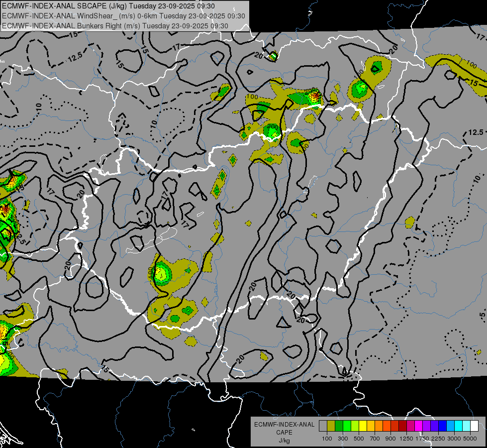
Task: Click the 1750 value under legend bar
Action: coord(422,439)
